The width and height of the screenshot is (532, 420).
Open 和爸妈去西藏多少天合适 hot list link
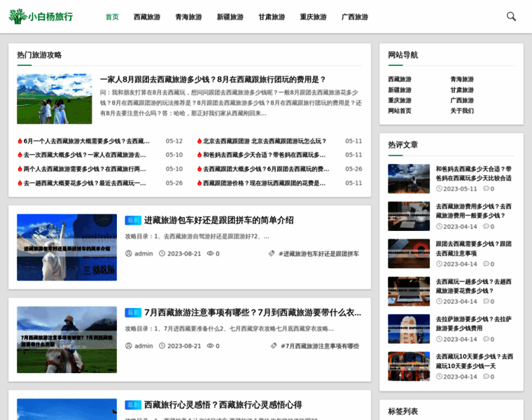[264, 155]
